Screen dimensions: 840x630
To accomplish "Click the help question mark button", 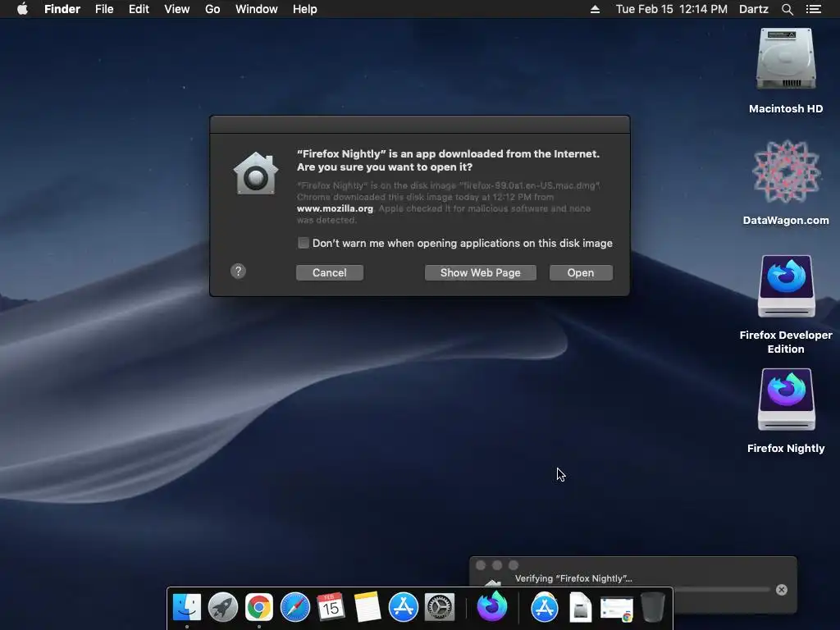I will point(239,271).
